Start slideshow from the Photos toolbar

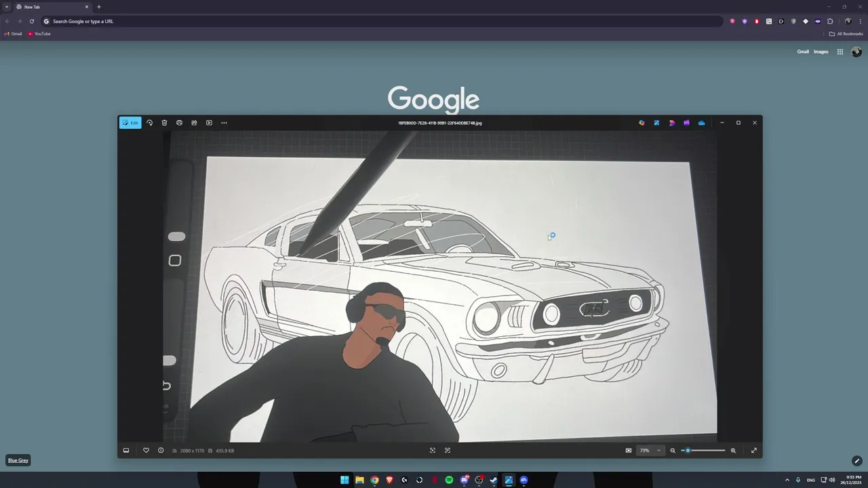[x=209, y=123]
